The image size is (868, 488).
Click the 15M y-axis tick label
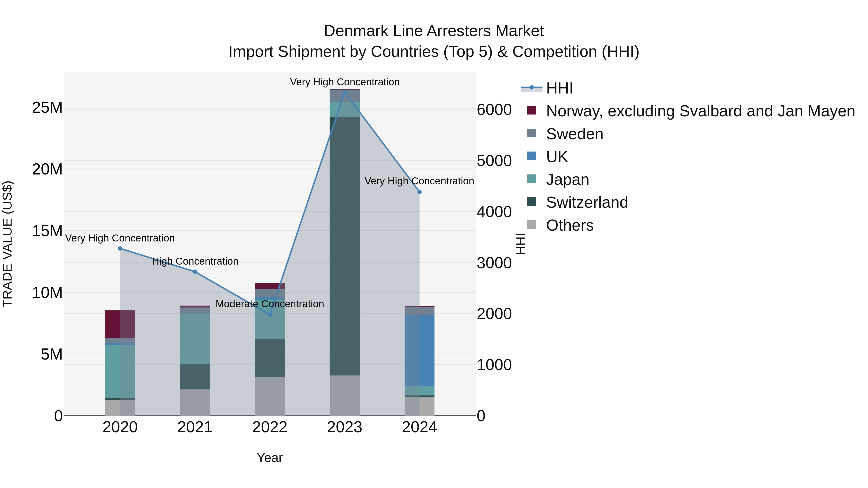pyautogui.click(x=47, y=231)
